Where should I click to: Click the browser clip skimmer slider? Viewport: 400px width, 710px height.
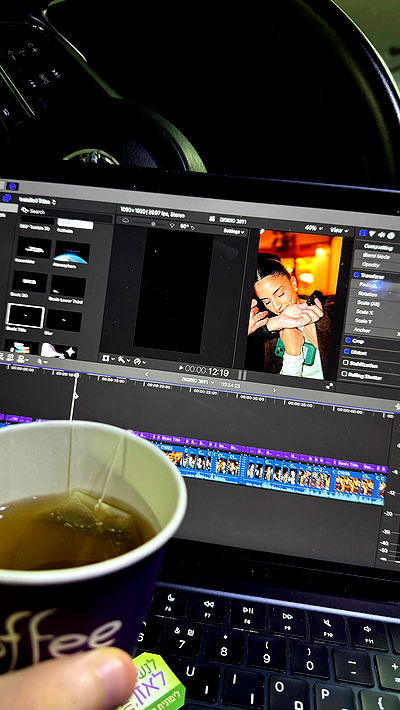tap(152, 223)
